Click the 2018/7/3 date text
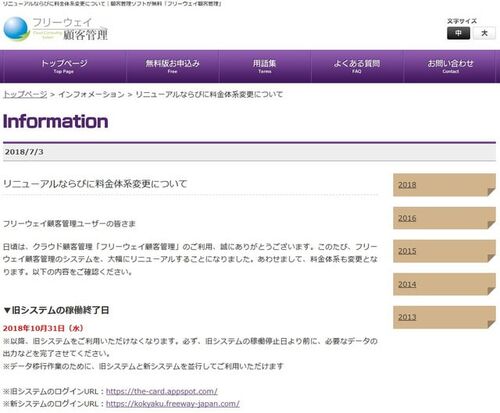Image resolution: width=500 pixels, height=413 pixels. pos(24,152)
